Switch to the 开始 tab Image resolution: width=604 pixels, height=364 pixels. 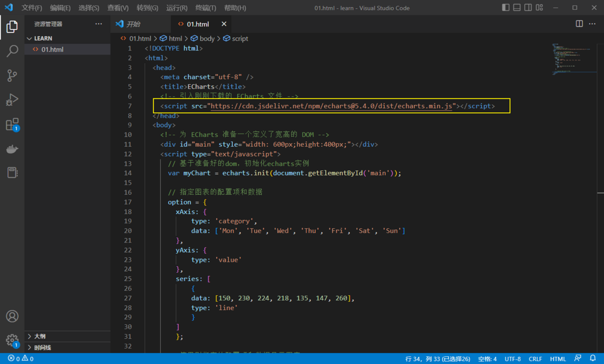[x=141, y=24]
